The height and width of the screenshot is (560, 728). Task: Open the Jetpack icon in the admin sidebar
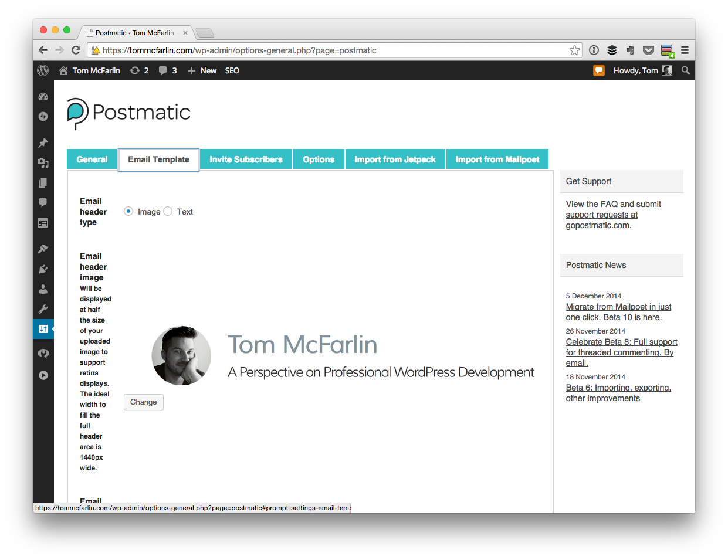point(43,116)
